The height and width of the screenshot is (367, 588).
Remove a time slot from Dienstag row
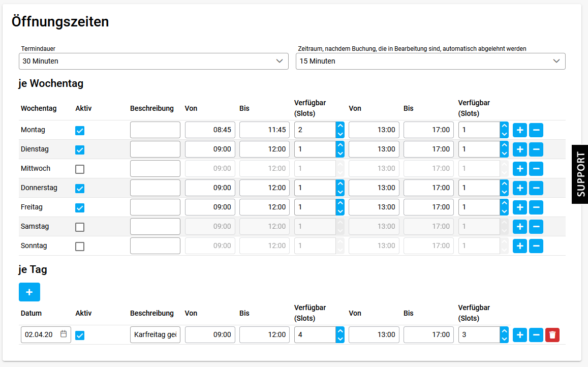[x=536, y=149]
